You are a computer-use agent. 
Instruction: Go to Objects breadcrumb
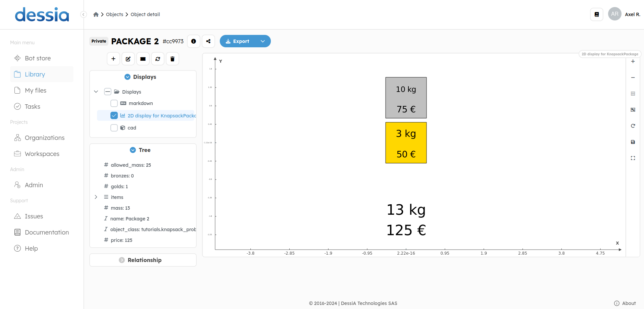[115, 14]
